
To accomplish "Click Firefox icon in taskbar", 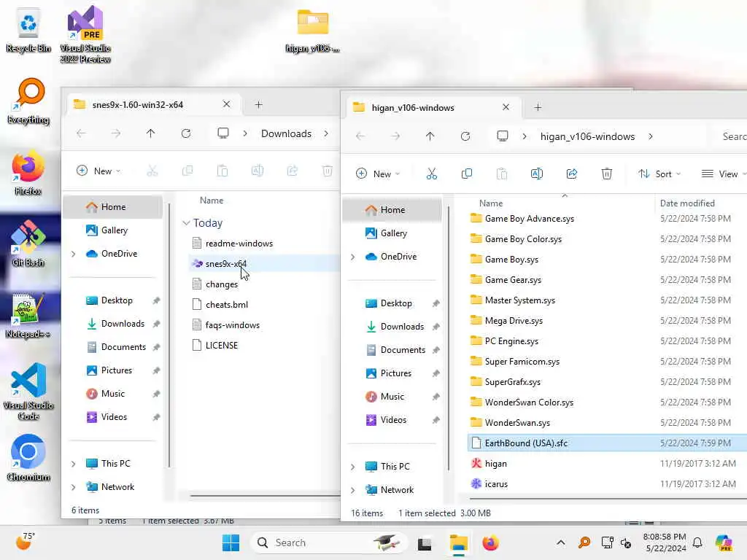I will point(490,542).
